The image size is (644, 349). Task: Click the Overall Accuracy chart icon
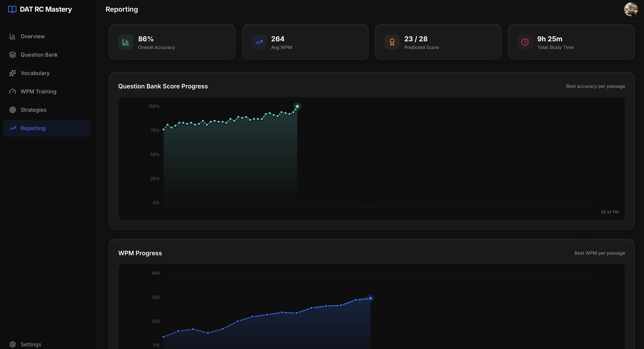pyautogui.click(x=126, y=42)
